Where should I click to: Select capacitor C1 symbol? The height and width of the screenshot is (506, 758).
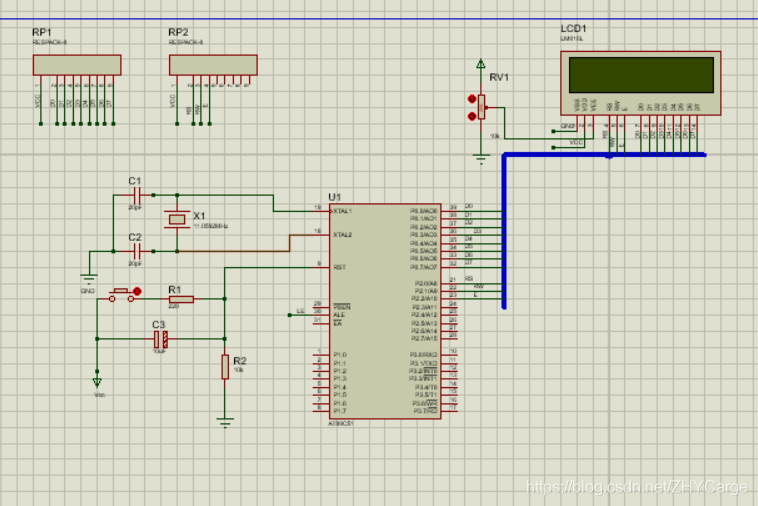[x=137, y=195]
